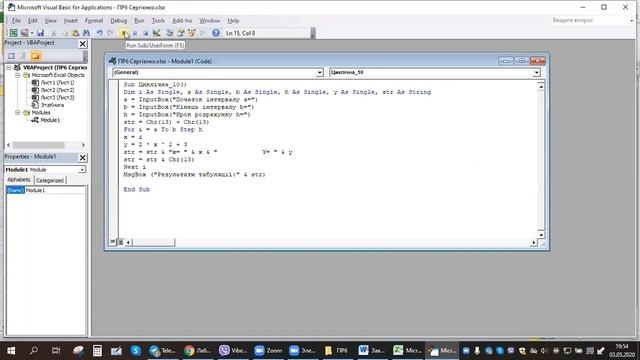This screenshot has width=640, height=360.
Task: Click View Code icon in Project panel
Action: click(11, 56)
